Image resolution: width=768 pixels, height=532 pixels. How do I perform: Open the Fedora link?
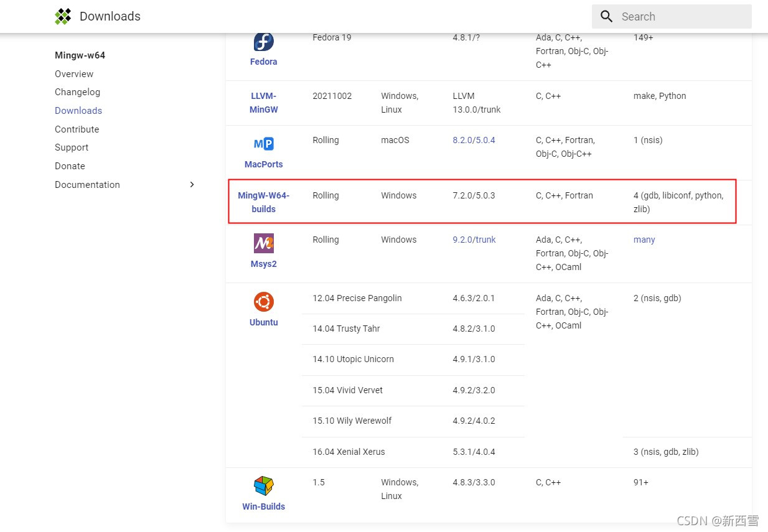264,62
